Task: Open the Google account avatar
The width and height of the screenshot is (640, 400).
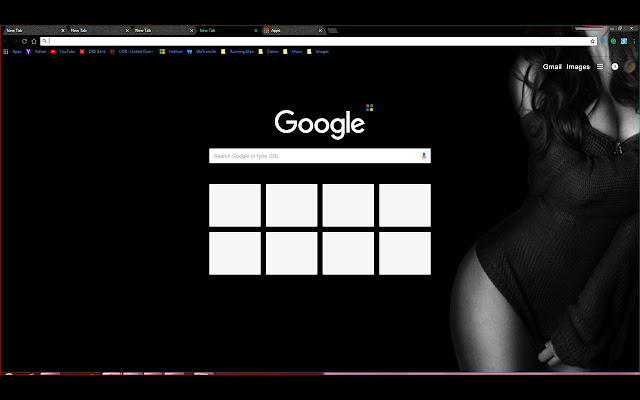Action: (630, 67)
